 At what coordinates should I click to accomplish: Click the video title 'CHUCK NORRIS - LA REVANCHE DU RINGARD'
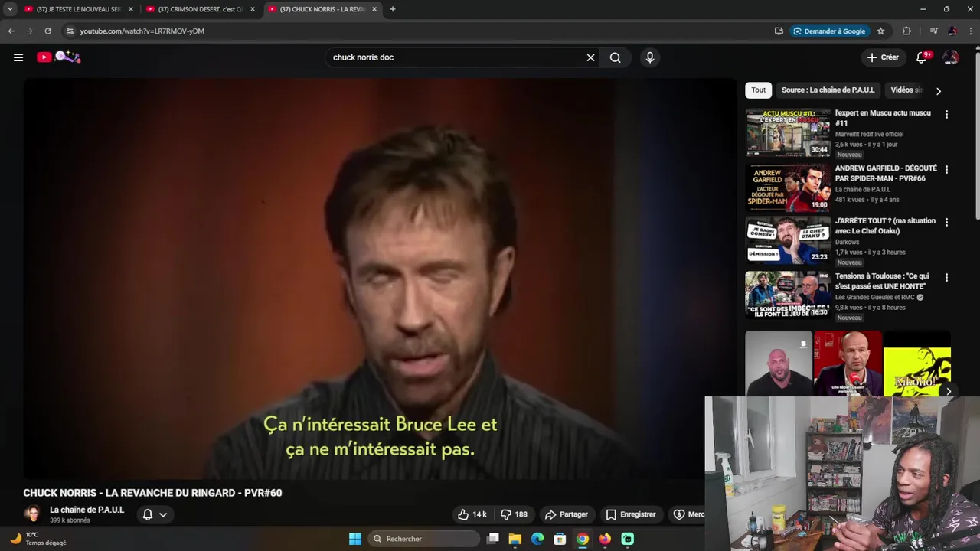point(152,493)
